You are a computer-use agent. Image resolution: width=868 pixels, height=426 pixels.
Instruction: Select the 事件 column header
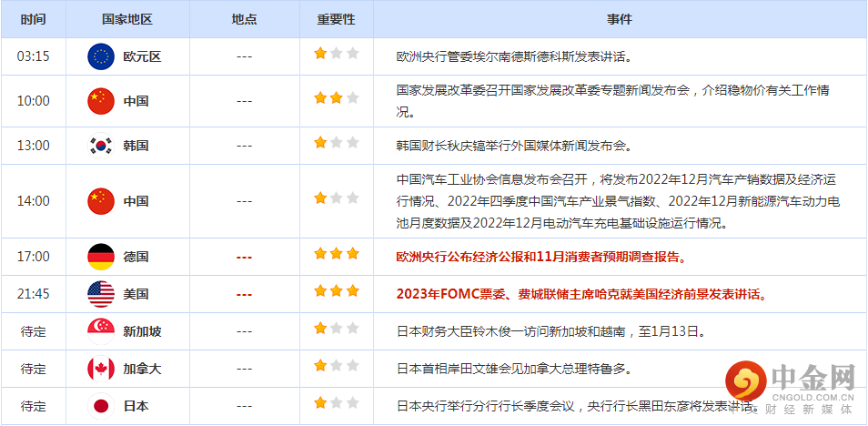(620, 19)
